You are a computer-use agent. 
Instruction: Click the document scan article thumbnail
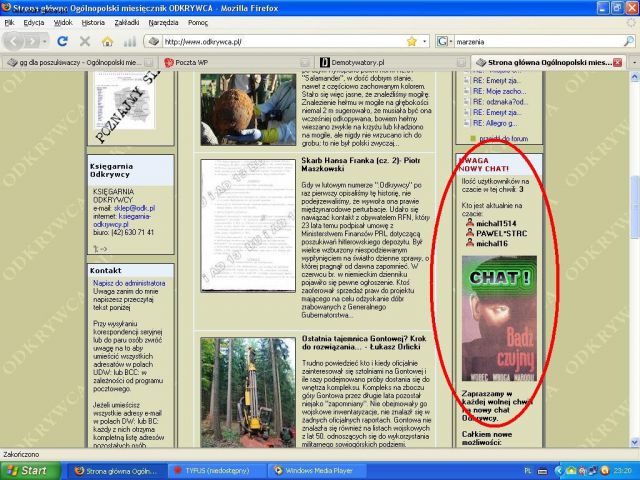pyautogui.click(x=248, y=226)
